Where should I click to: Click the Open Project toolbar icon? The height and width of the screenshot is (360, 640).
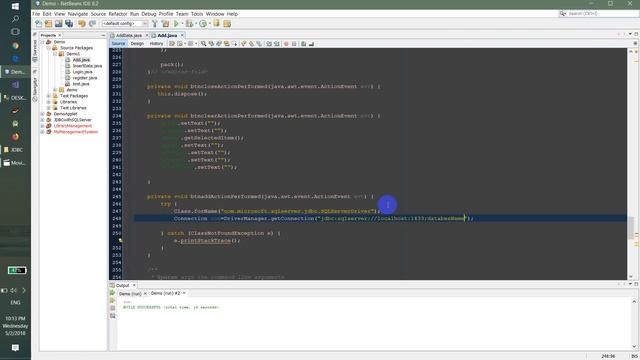pyautogui.click(x=59, y=24)
